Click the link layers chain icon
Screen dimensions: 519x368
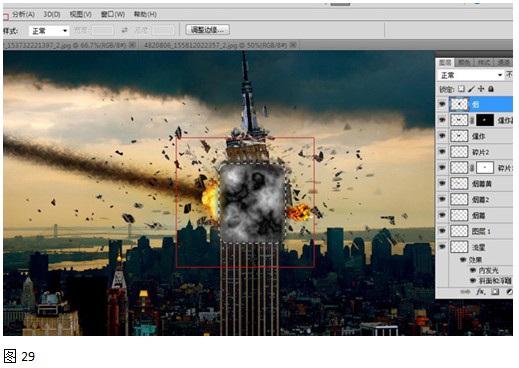click(x=465, y=292)
